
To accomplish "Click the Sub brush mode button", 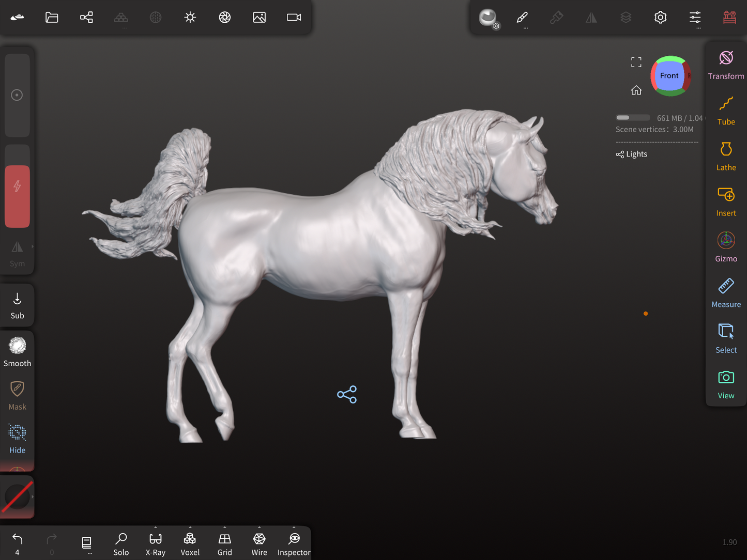I will (x=17, y=305).
